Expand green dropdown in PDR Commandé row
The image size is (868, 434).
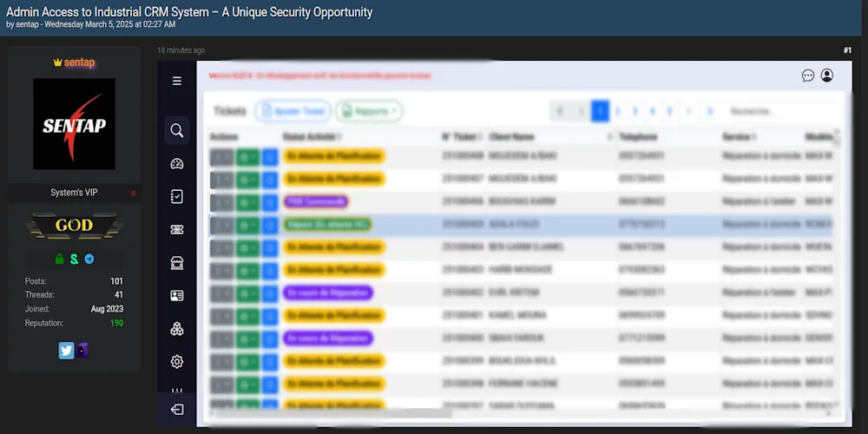pos(247,202)
